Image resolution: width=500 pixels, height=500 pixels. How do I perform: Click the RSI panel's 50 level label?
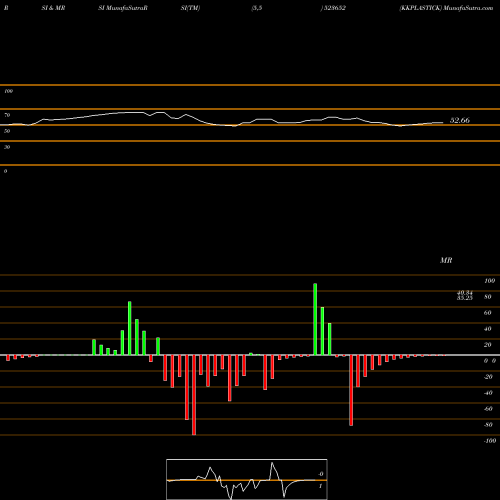tap(7, 131)
